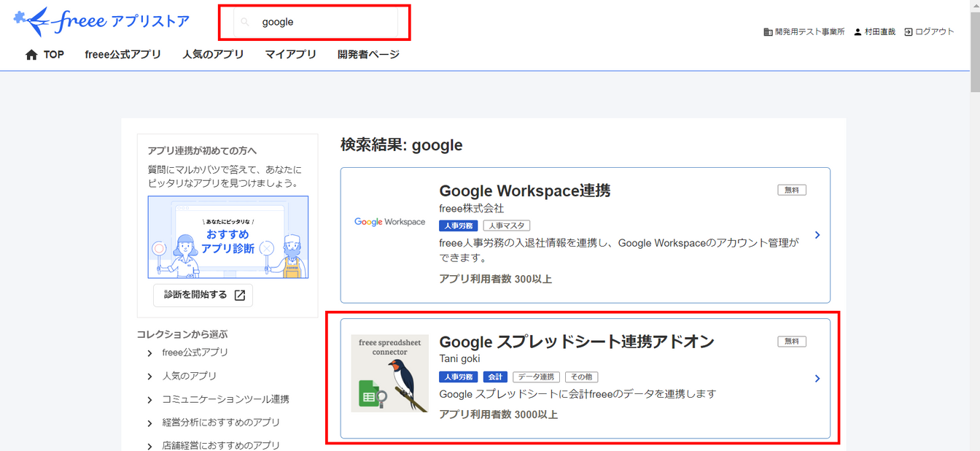
Task: Click the アプリ利用者数 3000以上 text
Action: point(498,415)
